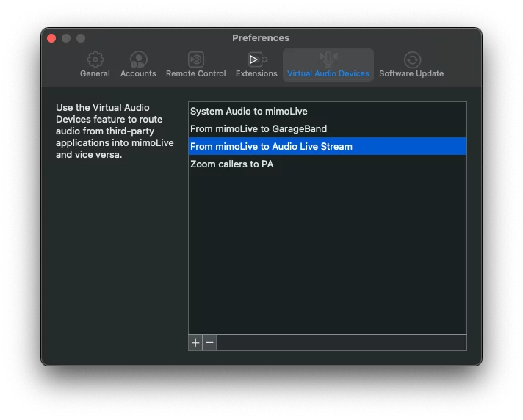Remove the selected virtual audio device
Screen dimensions: 523x420
click(x=209, y=343)
